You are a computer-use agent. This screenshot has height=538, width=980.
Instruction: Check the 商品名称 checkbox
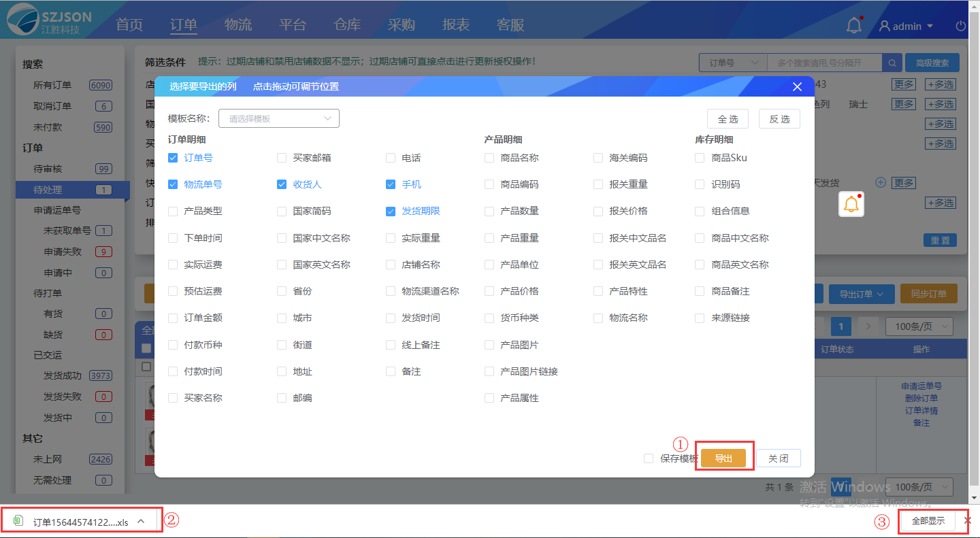[489, 158]
